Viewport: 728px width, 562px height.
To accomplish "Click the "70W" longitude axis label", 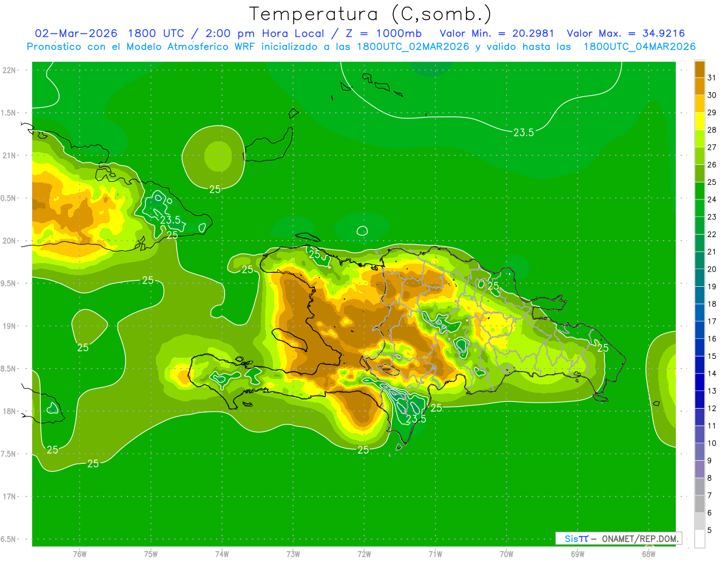I will [x=507, y=553].
